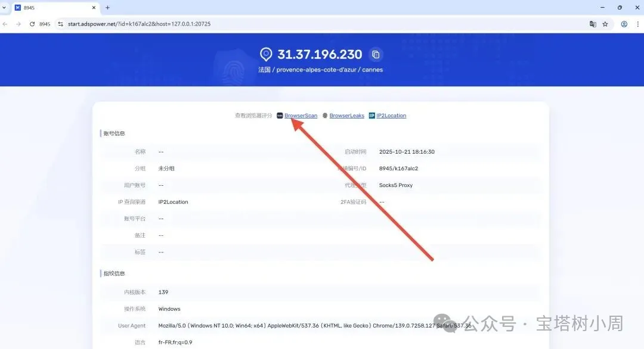Viewport: 644px width, 349px height.
Task: Bookmark this page with star icon
Action: pos(605,24)
